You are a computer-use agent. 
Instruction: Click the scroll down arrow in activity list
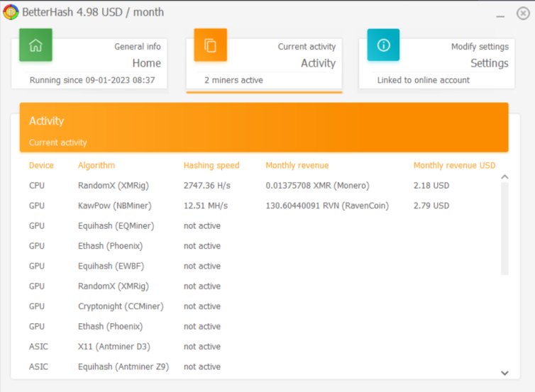[504, 373]
